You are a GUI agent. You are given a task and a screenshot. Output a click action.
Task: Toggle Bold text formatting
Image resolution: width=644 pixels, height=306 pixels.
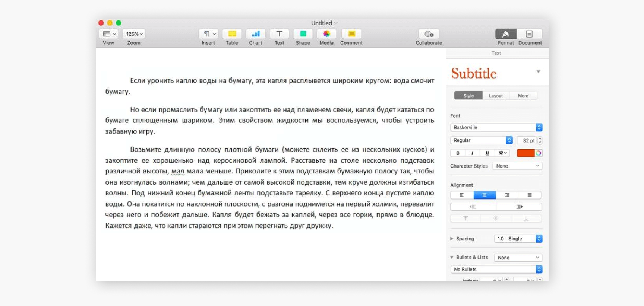[x=458, y=153]
